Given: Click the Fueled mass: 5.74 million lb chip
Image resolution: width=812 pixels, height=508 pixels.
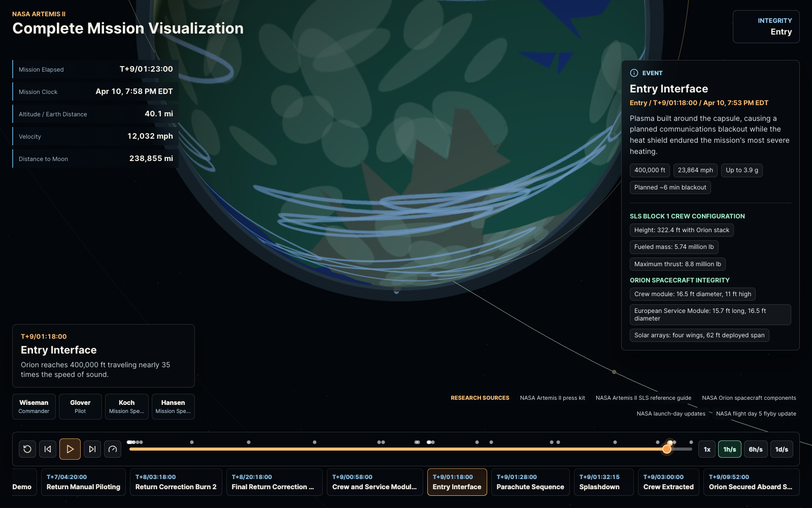Looking at the screenshot, I should [x=674, y=247].
